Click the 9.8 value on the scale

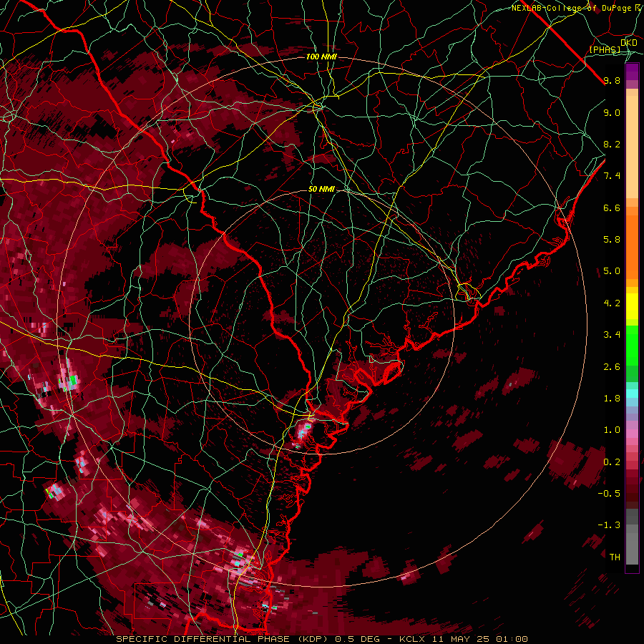pyautogui.click(x=612, y=80)
